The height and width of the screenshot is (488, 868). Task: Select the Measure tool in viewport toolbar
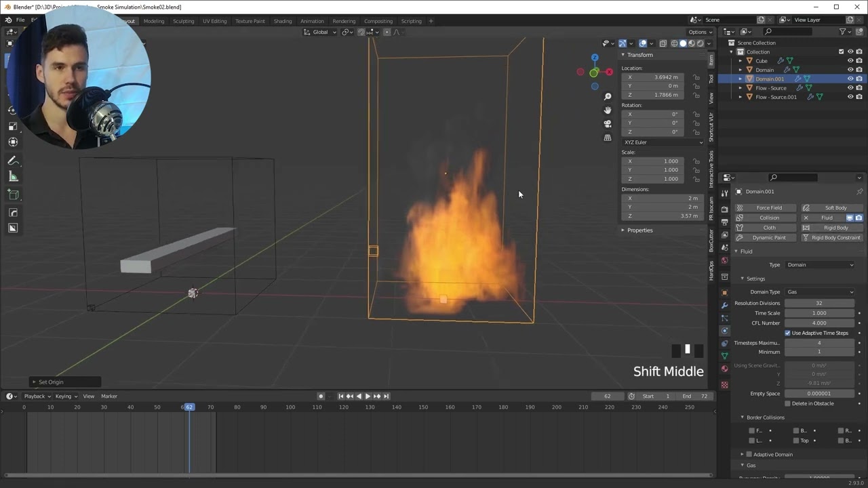13,176
